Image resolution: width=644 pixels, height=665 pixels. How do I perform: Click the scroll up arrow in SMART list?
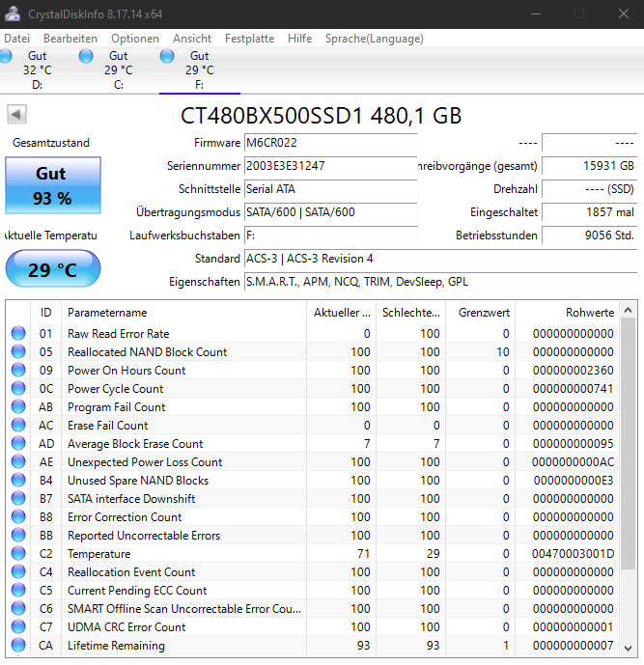(629, 310)
